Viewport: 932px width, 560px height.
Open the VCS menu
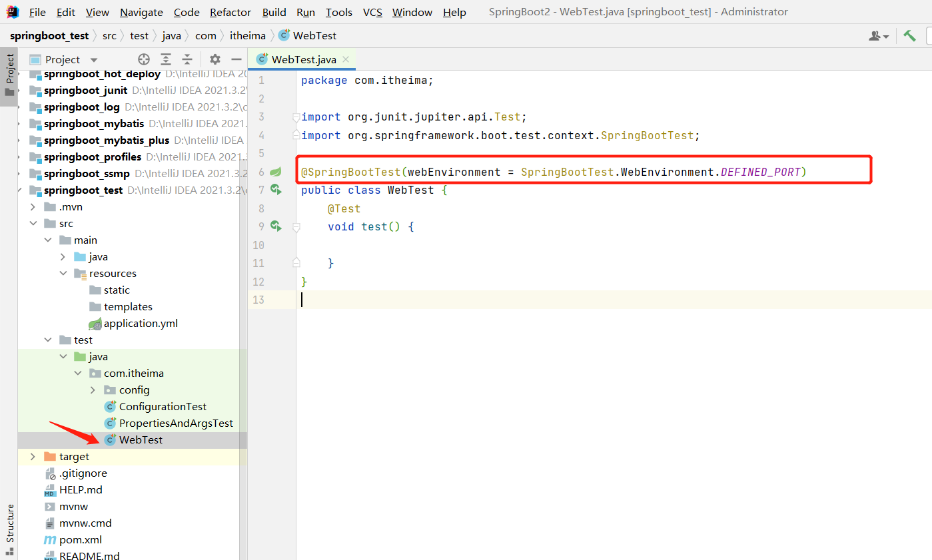tap(373, 12)
